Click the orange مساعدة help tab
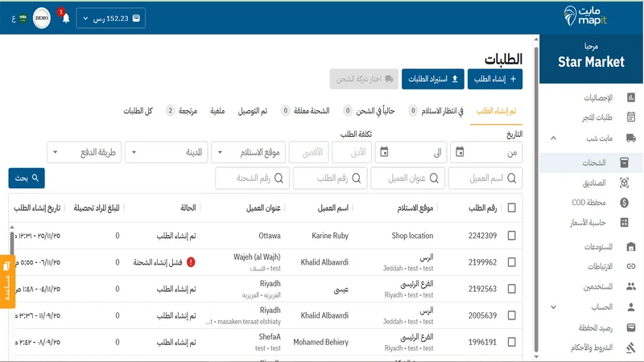 [x=7, y=282]
